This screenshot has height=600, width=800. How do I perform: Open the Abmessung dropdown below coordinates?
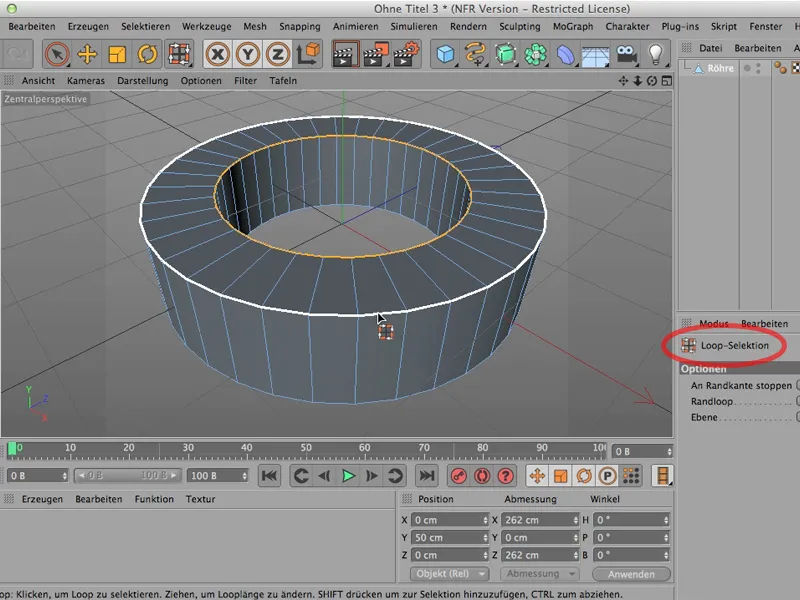coord(540,574)
